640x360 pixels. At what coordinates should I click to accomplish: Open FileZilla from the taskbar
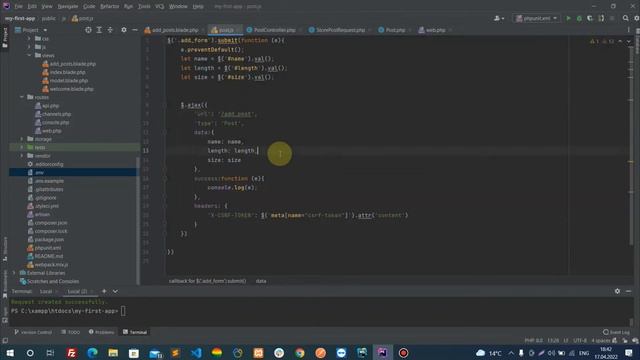(71, 353)
